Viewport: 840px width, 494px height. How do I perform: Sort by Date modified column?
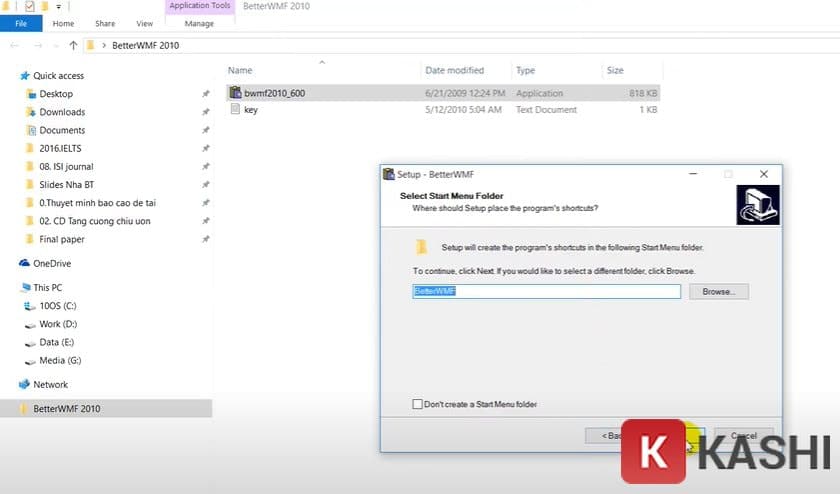pos(454,71)
